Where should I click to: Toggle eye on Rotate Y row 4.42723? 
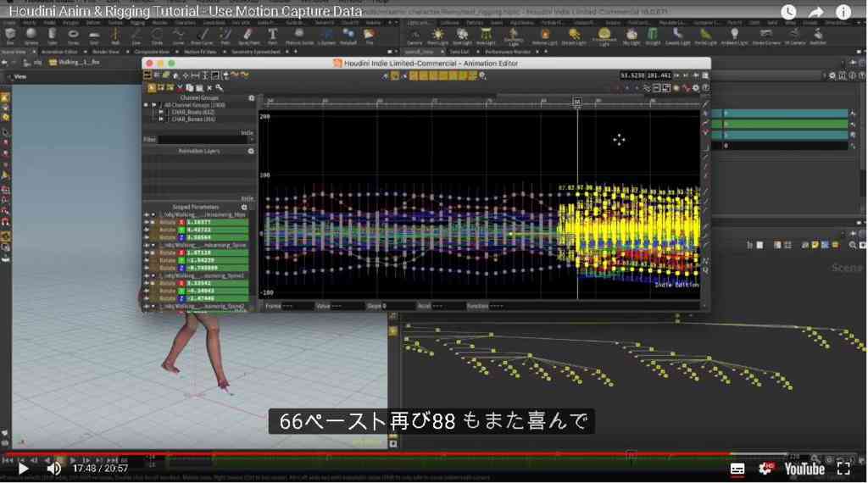pyautogui.click(x=147, y=230)
